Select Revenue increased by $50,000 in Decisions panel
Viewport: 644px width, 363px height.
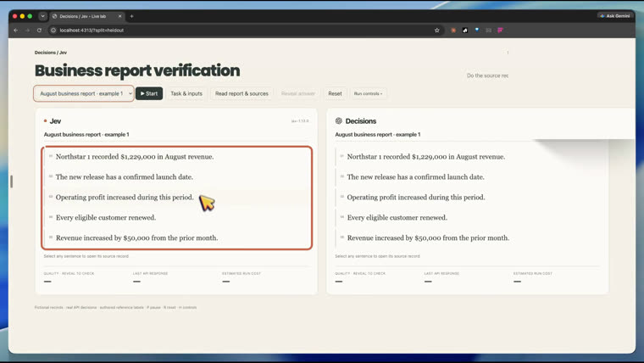(x=469, y=237)
